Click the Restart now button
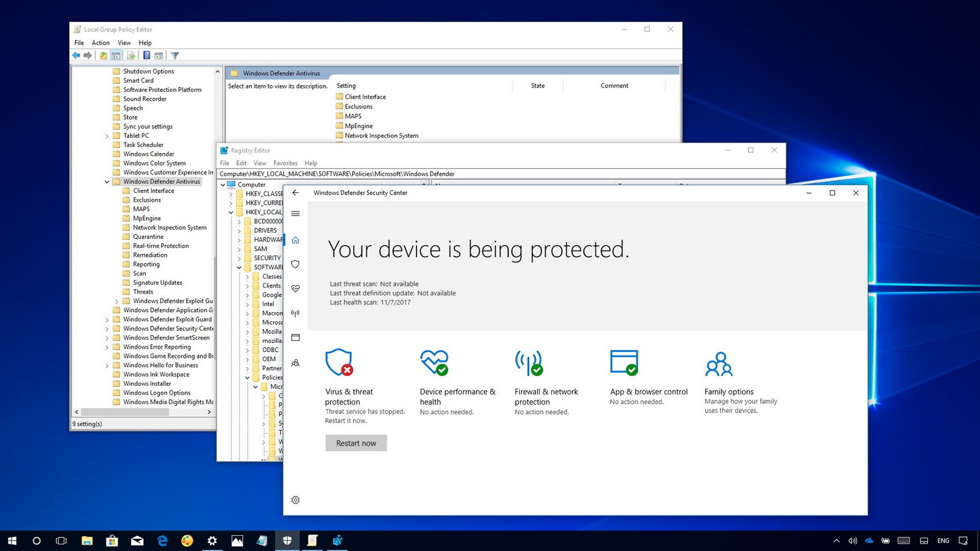 [356, 443]
